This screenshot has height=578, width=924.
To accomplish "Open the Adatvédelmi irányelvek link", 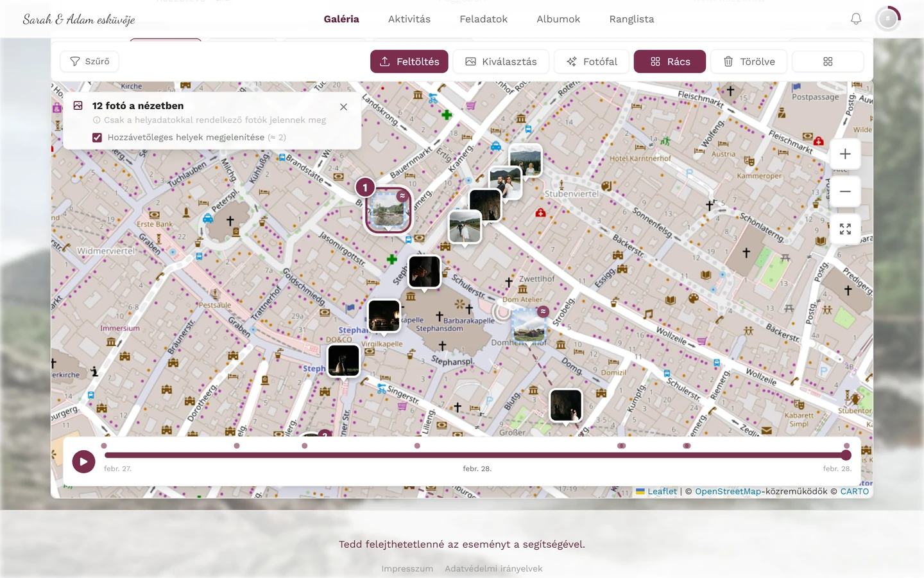I will coord(493,568).
